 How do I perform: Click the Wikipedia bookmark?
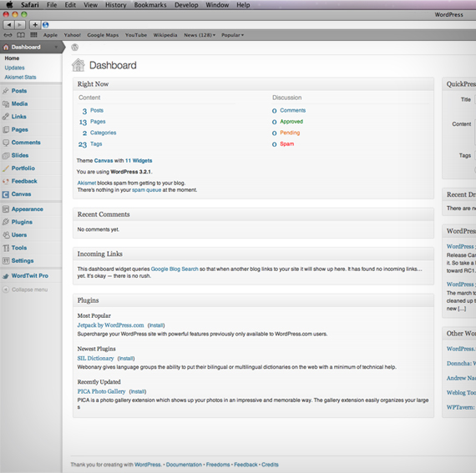(x=165, y=35)
